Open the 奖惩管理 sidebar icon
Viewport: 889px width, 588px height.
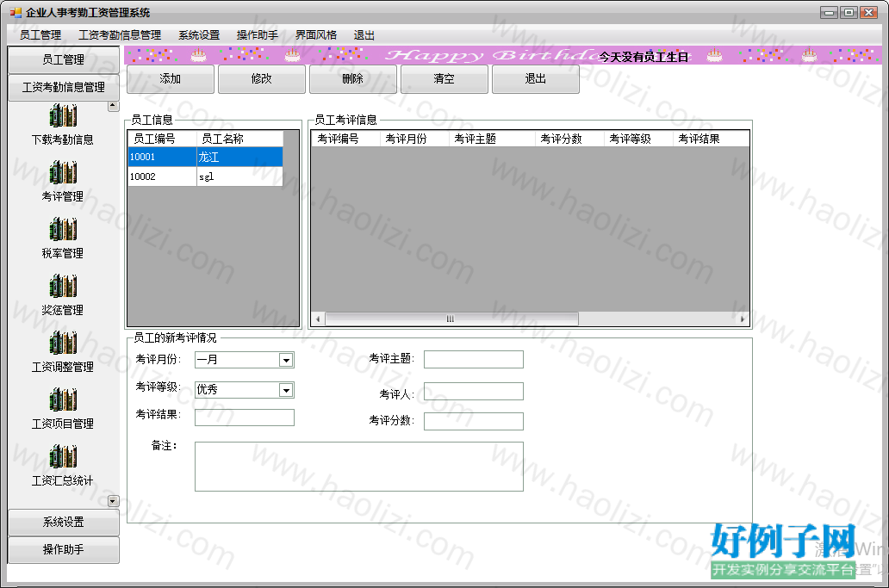[63, 286]
